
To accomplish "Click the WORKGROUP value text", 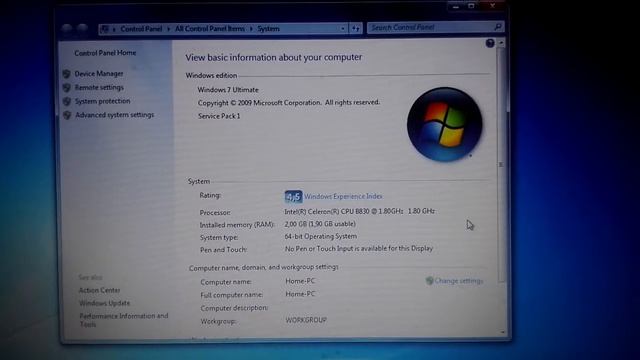I will pyautogui.click(x=306, y=320).
